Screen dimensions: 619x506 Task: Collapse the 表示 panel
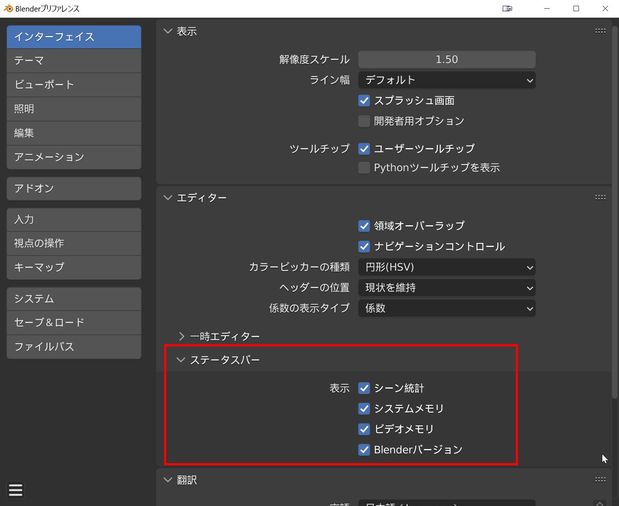168,31
